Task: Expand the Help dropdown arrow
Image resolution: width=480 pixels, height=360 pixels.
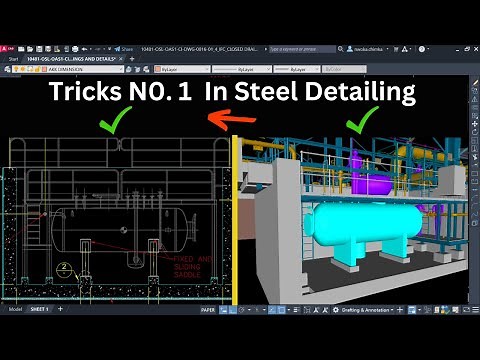Action: click(428, 49)
